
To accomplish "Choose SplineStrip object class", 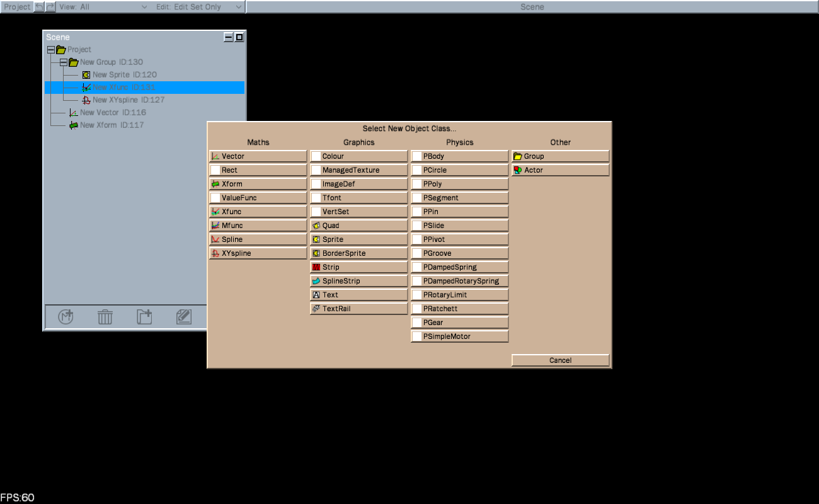I will [x=358, y=281].
